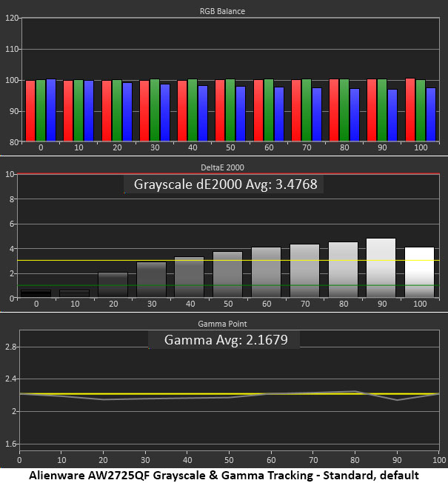Click the 70 x-axis label in DeltaE chart
Viewport: 448px width, 483px height.
pos(305,304)
